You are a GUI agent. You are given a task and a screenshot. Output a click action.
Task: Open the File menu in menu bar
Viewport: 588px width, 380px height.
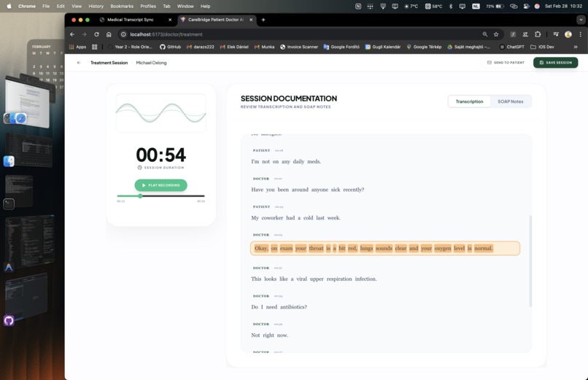coord(46,6)
